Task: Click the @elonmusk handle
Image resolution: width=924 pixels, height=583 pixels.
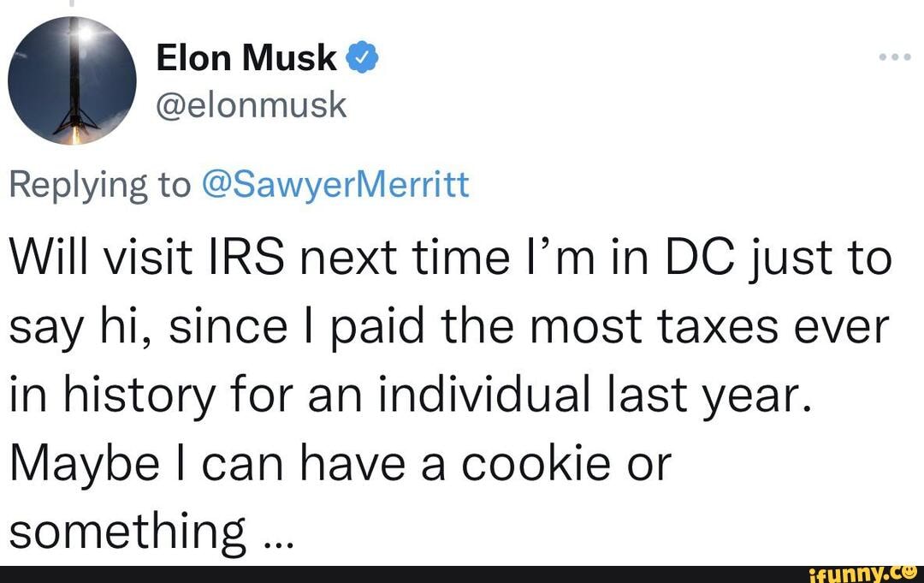Action: (252, 104)
